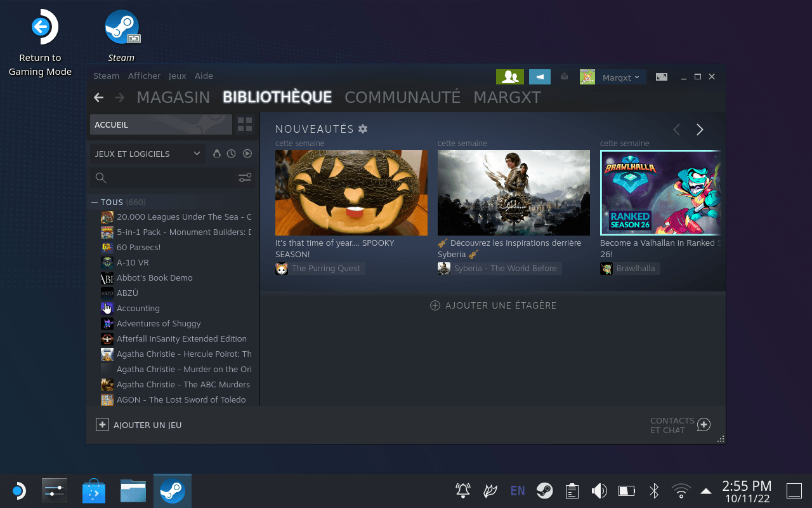The width and height of the screenshot is (812, 508).
Task: Go back with the left arrow
Action: coord(98,97)
